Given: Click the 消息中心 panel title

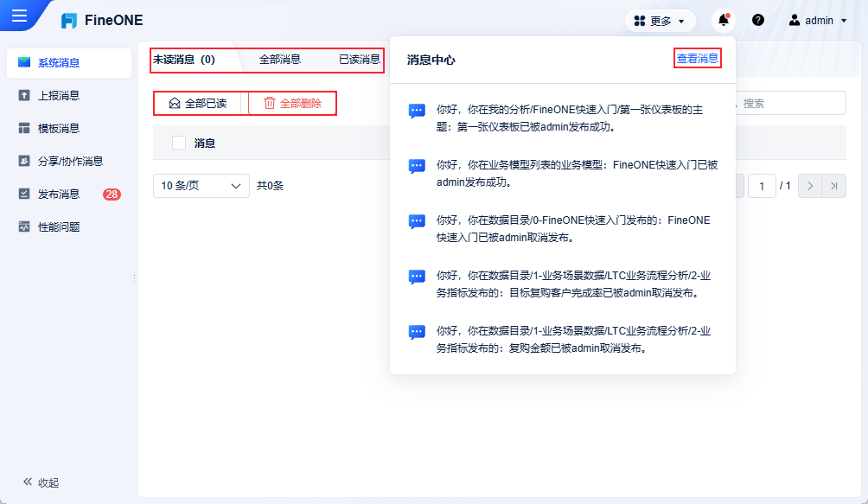Looking at the screenshot, I should click(431, 60).
